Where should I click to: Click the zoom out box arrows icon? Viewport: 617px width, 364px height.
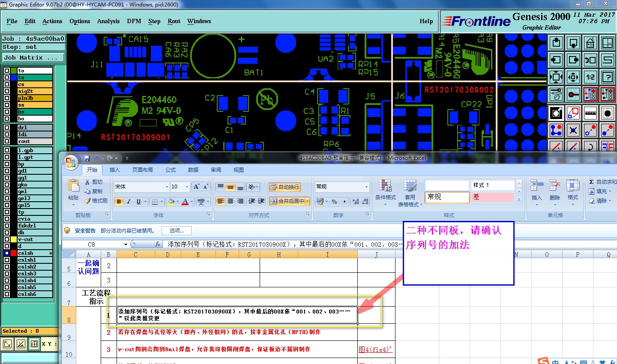573,77
